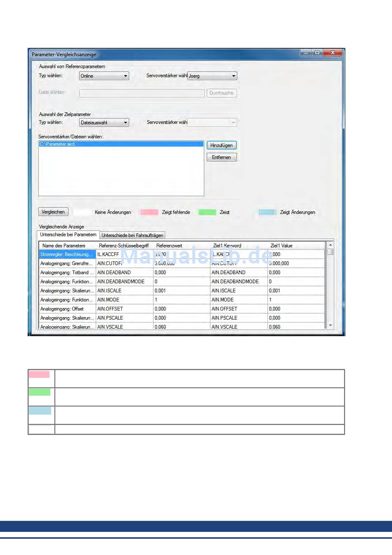Close the Parameter-Vergleichsanzeige window

(333, 53)
